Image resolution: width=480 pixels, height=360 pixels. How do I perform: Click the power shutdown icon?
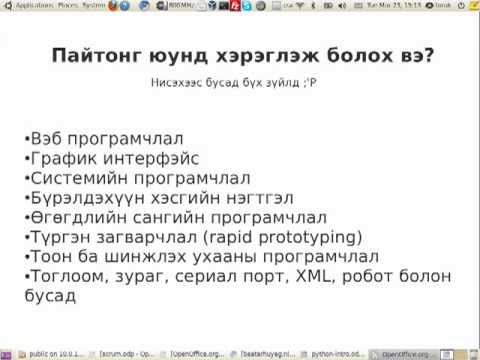(x=461, y=5)
